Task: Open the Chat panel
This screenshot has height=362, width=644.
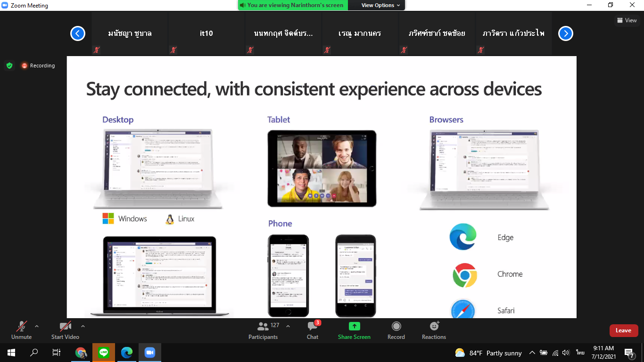Action: 313,330
